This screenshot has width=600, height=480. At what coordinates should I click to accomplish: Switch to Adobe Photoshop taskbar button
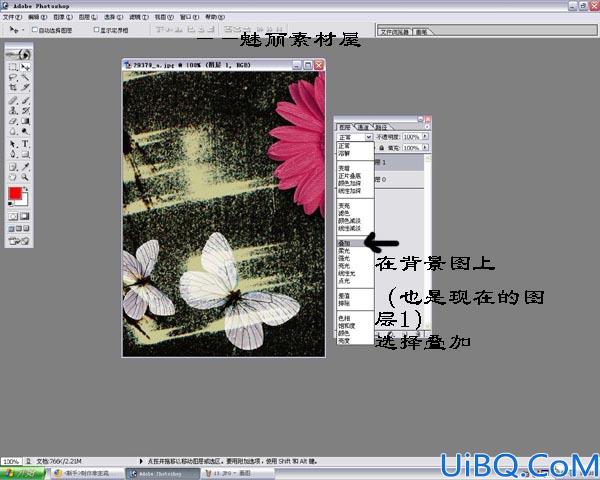[x=163, y=473]
